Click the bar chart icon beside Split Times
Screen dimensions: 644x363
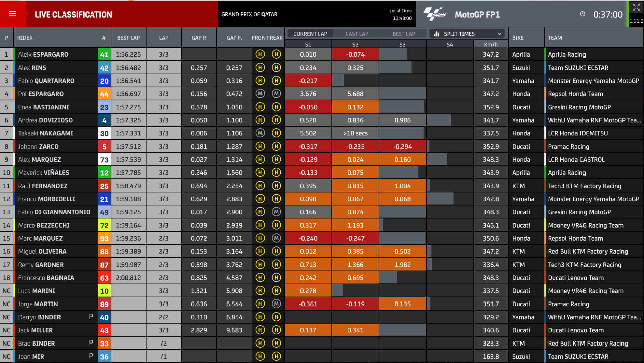coord(437,34)
